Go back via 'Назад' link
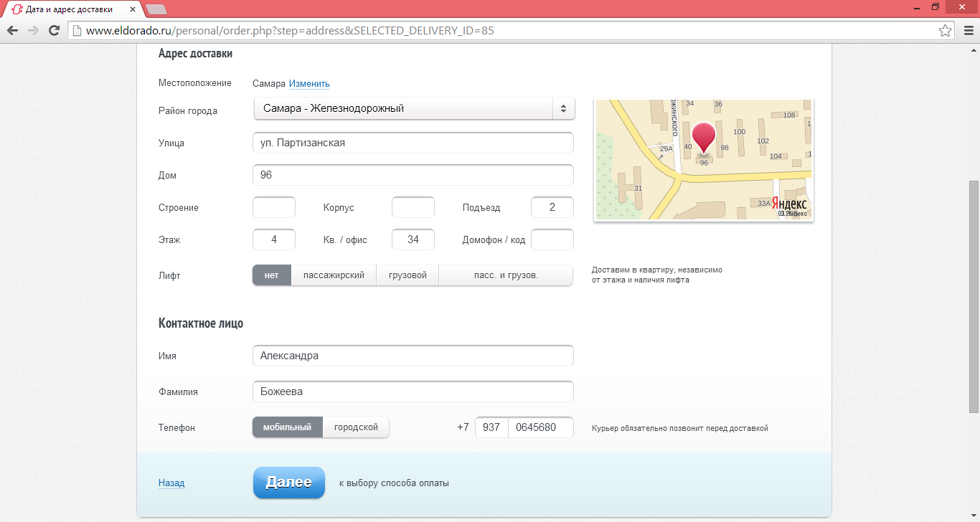The width and height of the screenshot is (980, 522). pyautogui.click(x=171, y=483)
